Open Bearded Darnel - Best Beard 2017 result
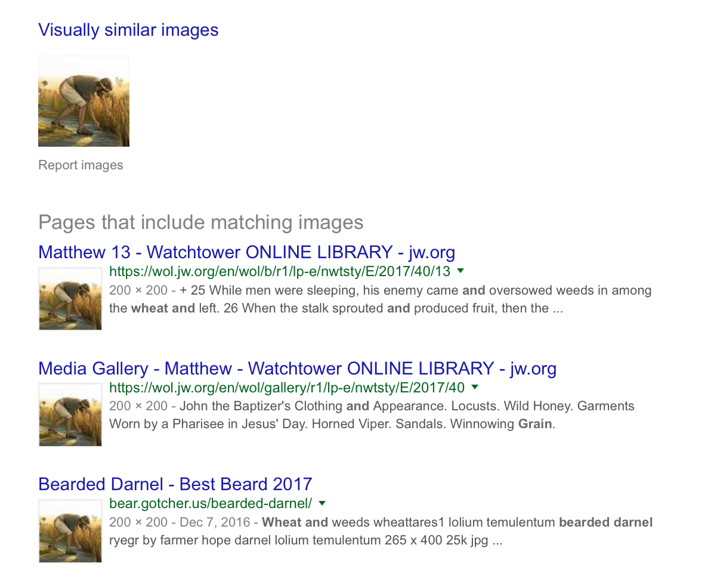Image resolution: width=717 pixels, height=588 pixels. coord(175,484)
